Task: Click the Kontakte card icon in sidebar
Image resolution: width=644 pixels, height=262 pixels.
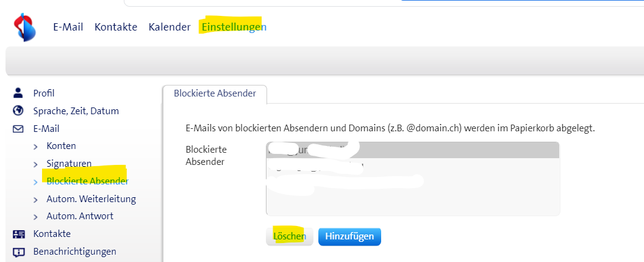Action: 18,234
